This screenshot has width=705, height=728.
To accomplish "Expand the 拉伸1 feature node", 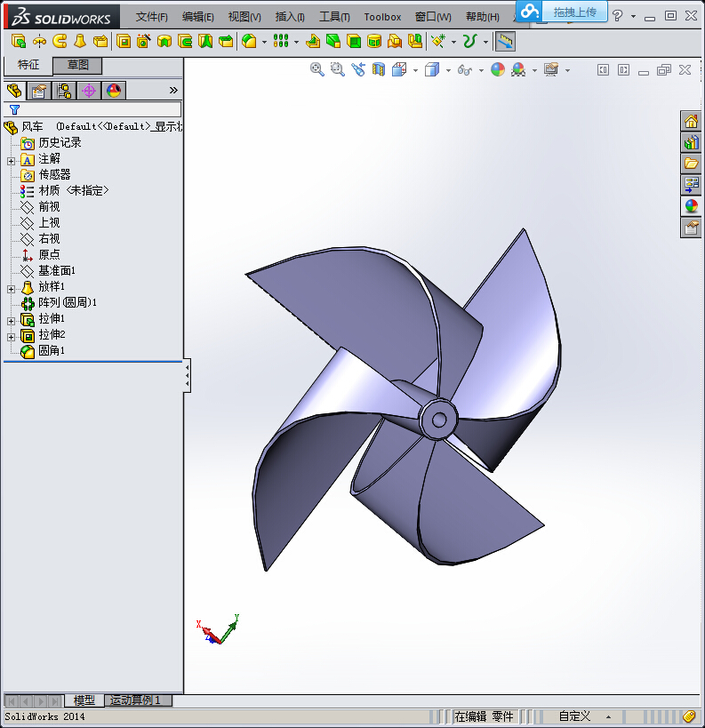I will 12,321.
